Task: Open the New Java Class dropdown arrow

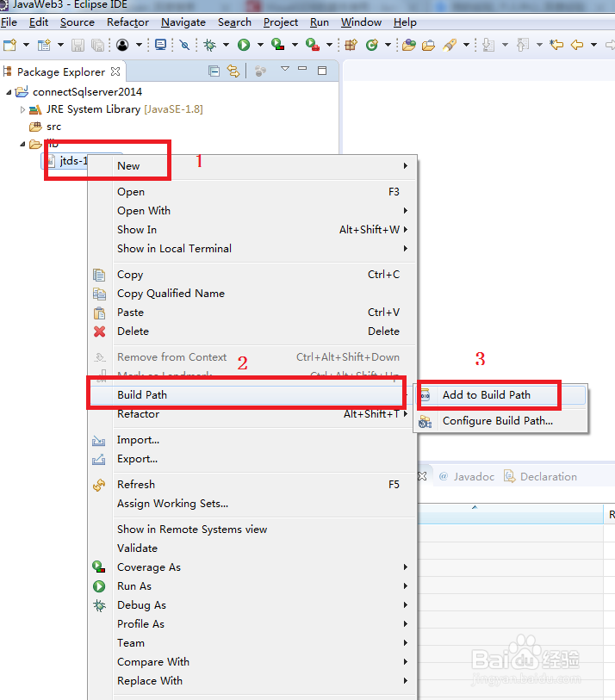Action: point(388,45)
